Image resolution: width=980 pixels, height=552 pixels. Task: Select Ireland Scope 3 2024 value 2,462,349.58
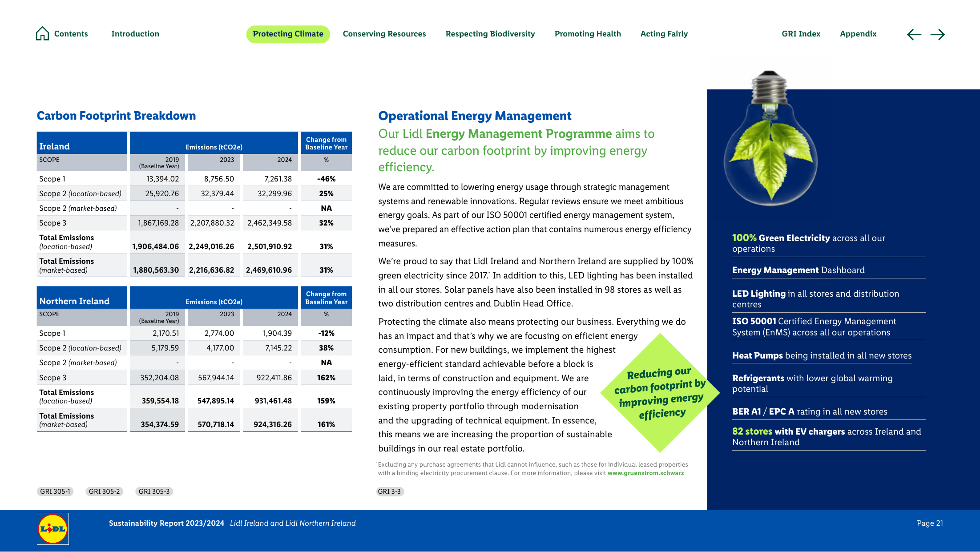[270, 223]
